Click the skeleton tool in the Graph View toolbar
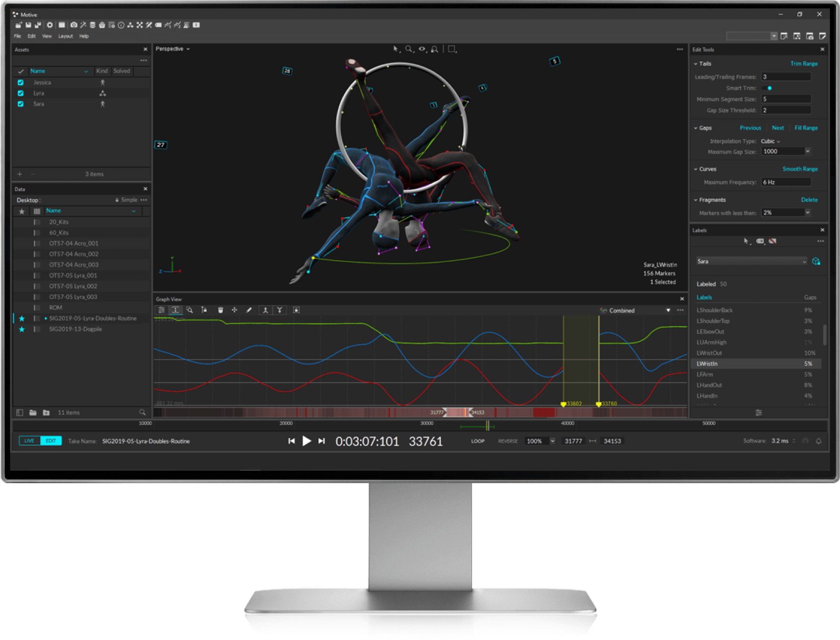 tap(265, 310)
